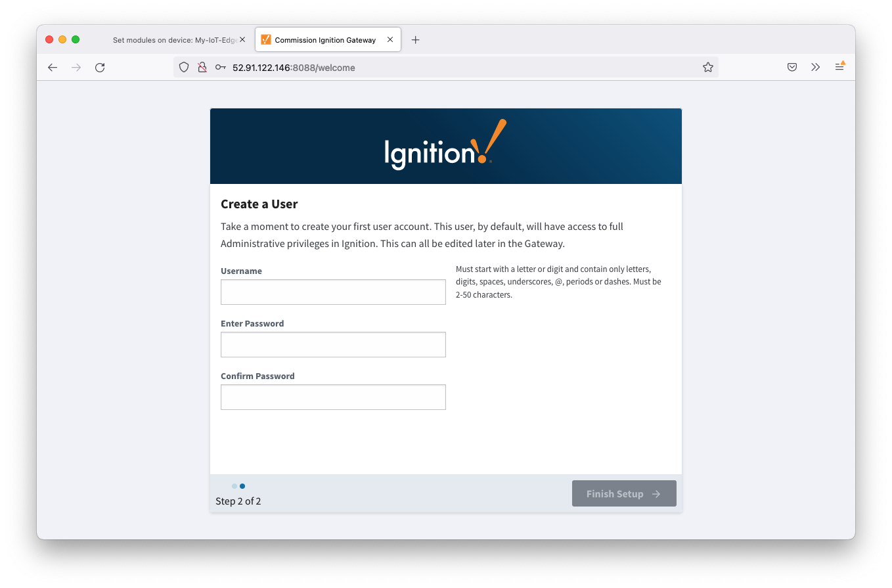Close the Set modules on device tab
Screen dimensions: 892x588
click(x=242, y=39)
